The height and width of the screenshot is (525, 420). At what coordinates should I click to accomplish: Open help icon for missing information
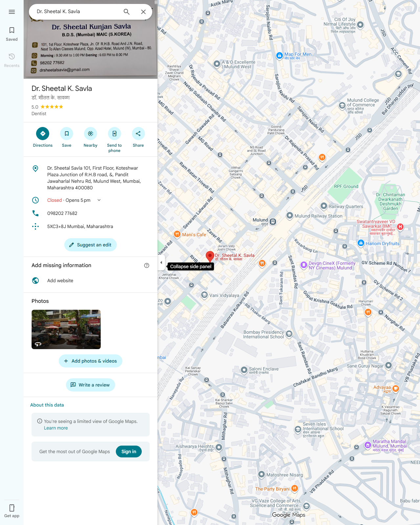point(147,265)
